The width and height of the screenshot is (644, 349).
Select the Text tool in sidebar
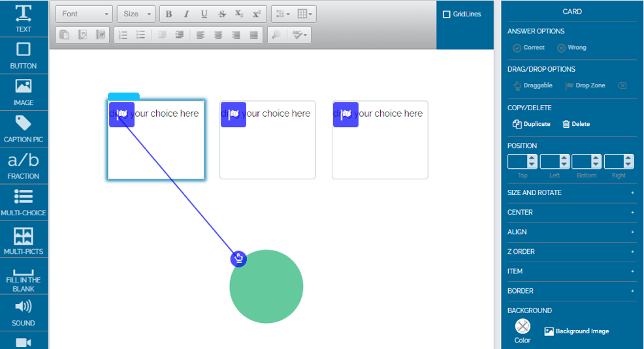24,19
